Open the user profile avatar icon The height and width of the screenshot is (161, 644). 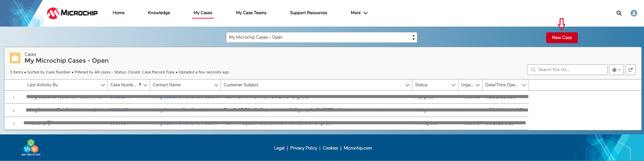(634, 13)
